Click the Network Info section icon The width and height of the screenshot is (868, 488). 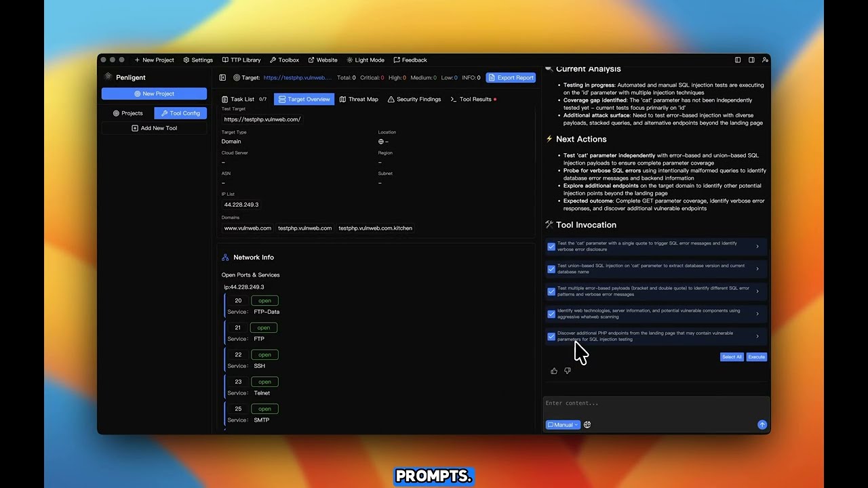[x=226, y=258]
